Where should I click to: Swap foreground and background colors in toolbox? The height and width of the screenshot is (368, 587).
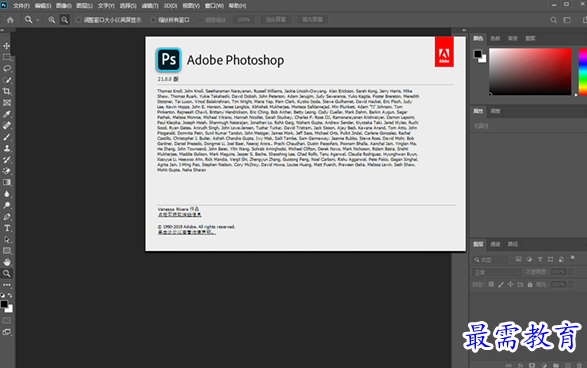(x=10, y=295)
